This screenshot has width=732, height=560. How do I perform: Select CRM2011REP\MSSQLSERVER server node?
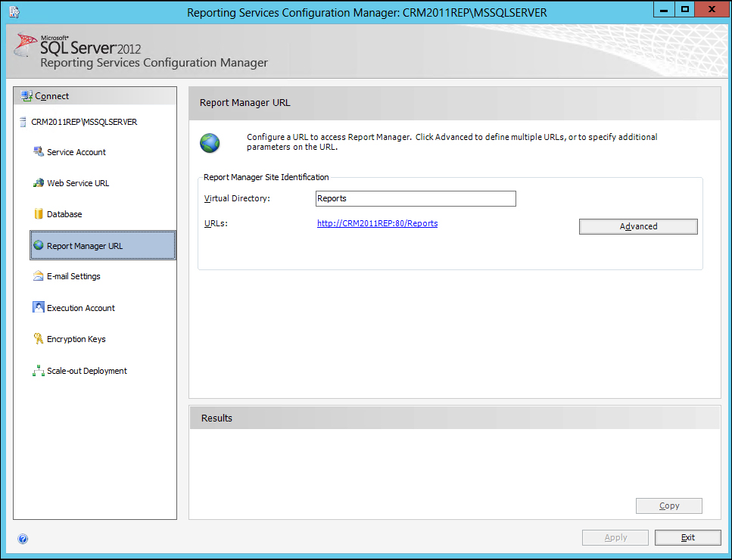84,123
